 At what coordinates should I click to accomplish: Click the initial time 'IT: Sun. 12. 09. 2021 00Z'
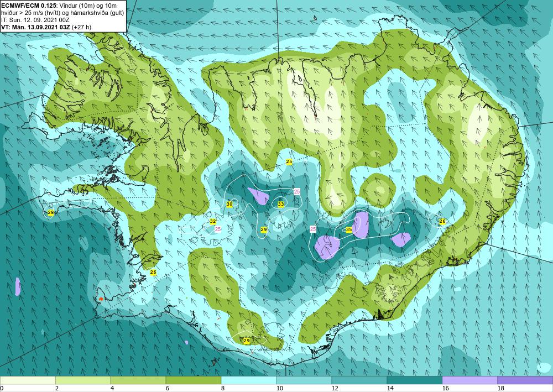(32, 20)
